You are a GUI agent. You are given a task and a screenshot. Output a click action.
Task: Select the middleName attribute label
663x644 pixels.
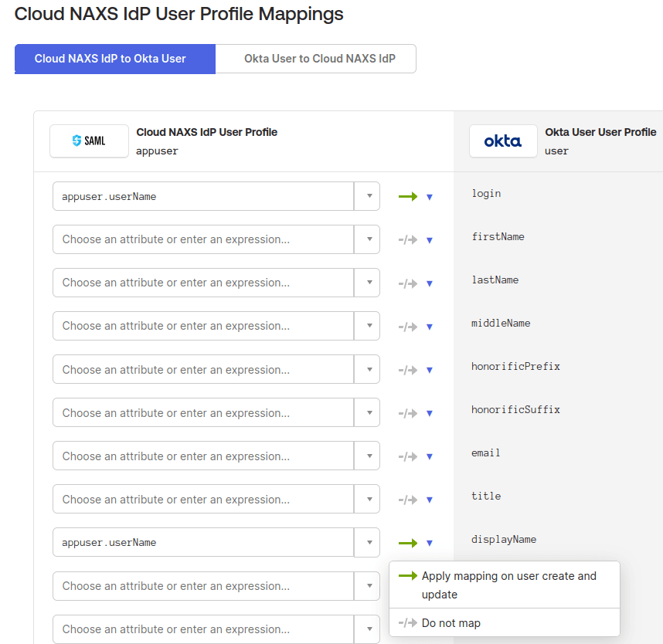(x=501, y=324)
